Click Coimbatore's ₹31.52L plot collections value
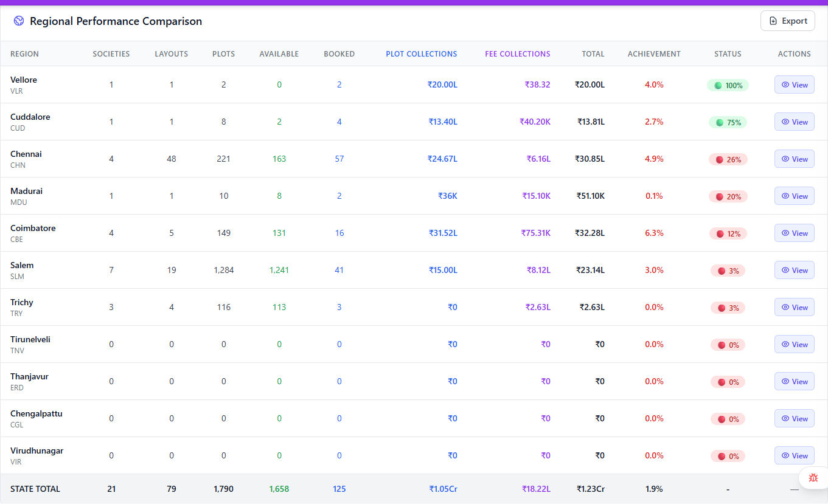Screen dimensions: 828x504 [442, 233]
